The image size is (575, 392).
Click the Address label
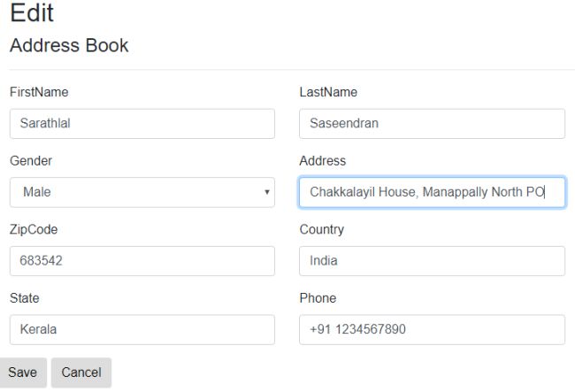point(323,161)
